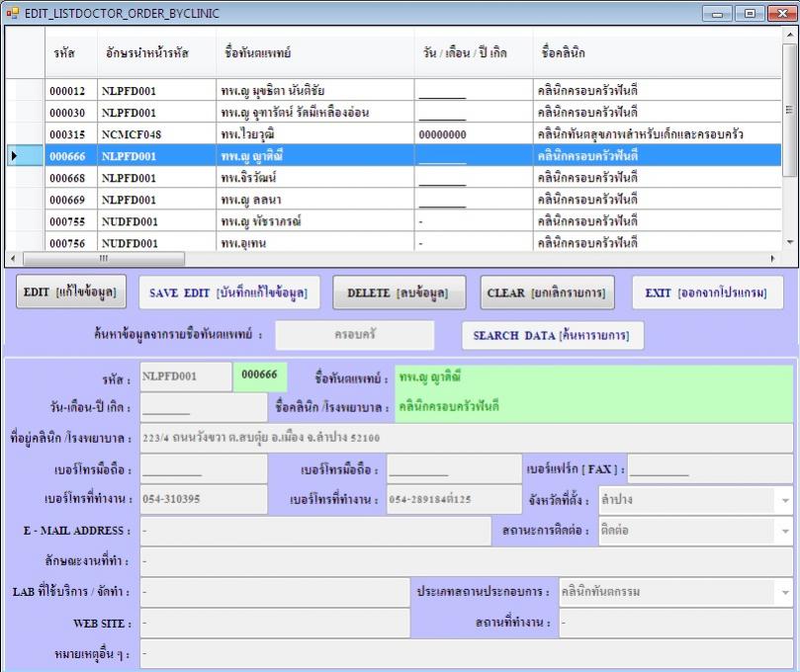Screen dimensions: 800x672
Task: Click the dentist name search input field
Action: click(x=354, y=335)
